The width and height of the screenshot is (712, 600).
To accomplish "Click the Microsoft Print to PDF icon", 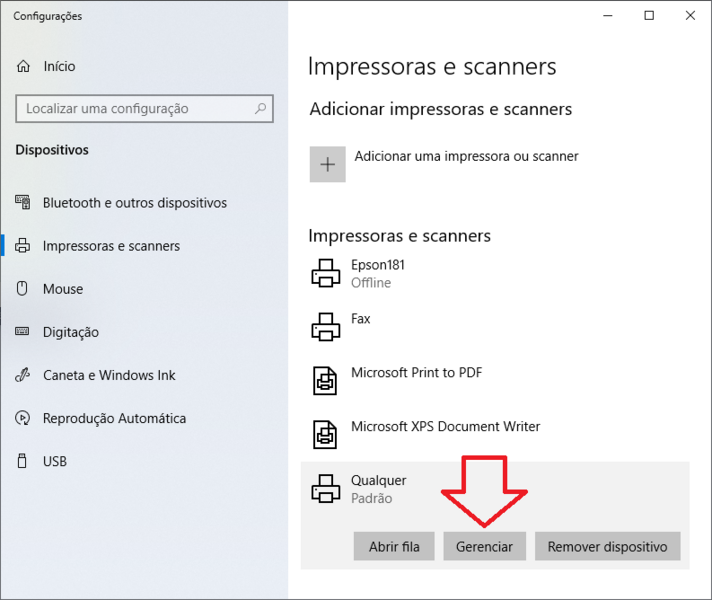I will pyautogui.click(x=325, y=381).
